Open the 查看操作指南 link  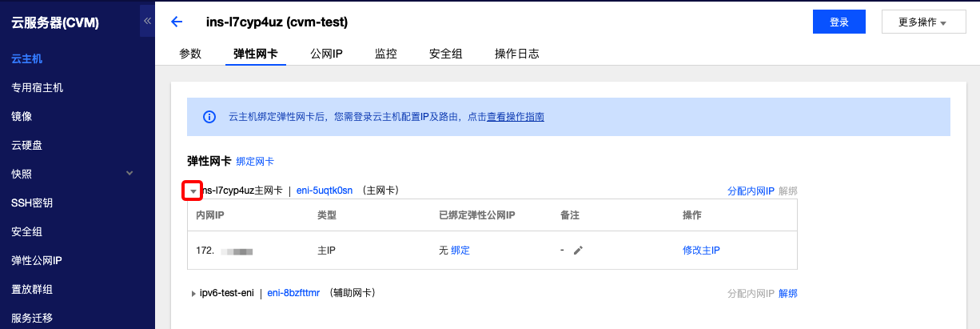[516, 117]
